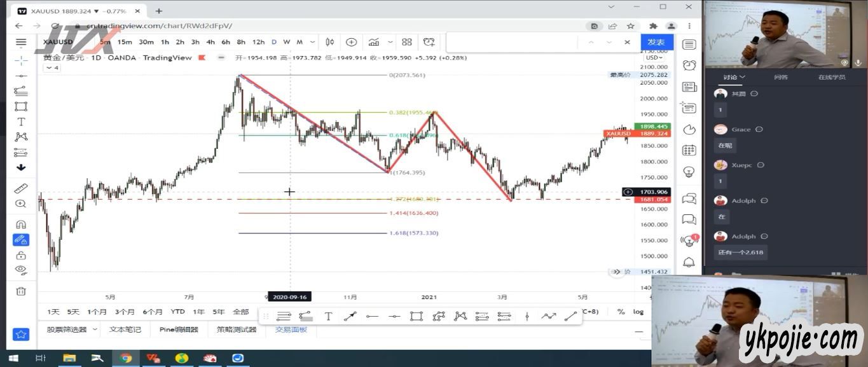Expand the more timeframes dropdown arrow

click(x=312, y=42)
